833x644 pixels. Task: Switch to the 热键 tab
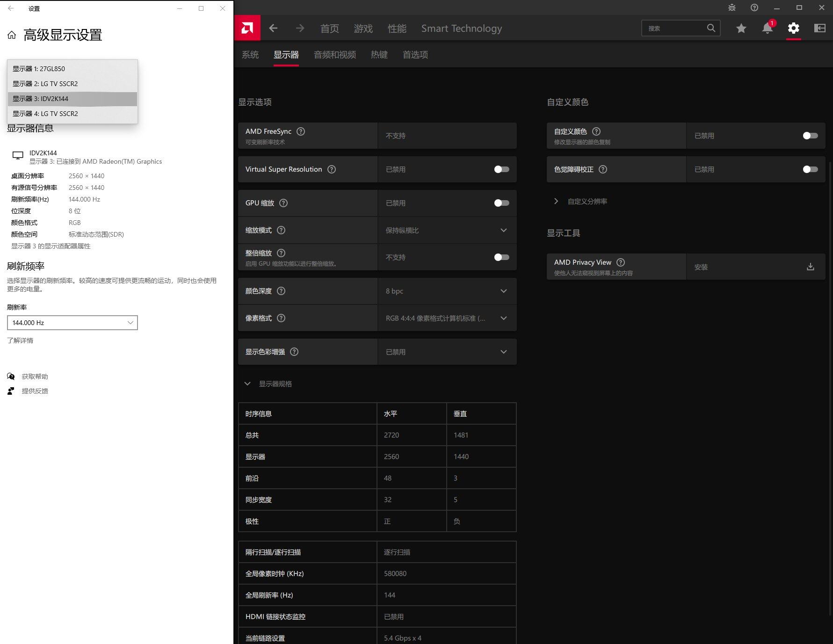point(379,55)
